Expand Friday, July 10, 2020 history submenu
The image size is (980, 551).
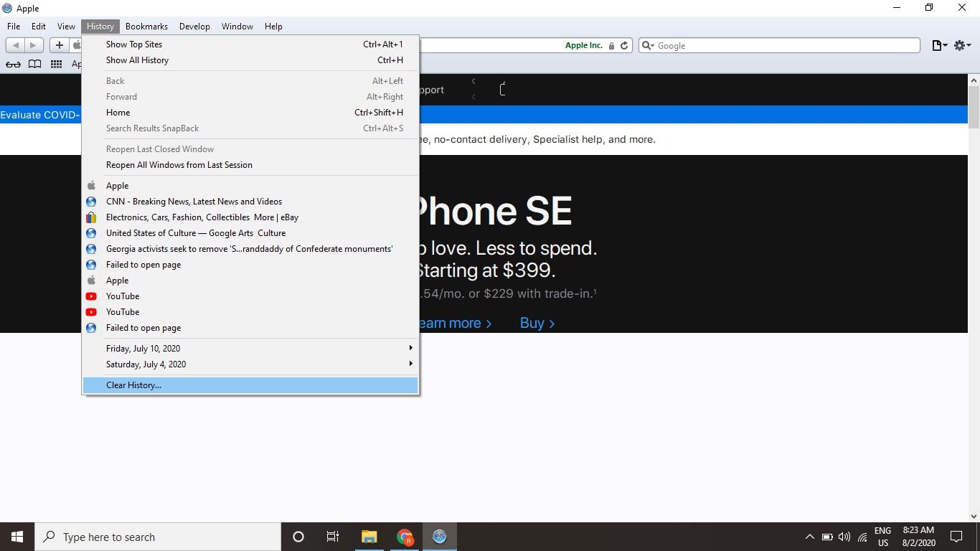coord(250,349)
